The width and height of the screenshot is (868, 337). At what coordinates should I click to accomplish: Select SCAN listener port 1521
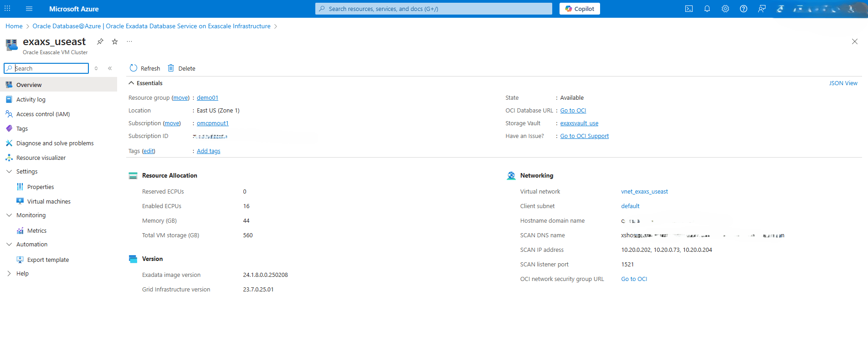(x=627, y=264)
